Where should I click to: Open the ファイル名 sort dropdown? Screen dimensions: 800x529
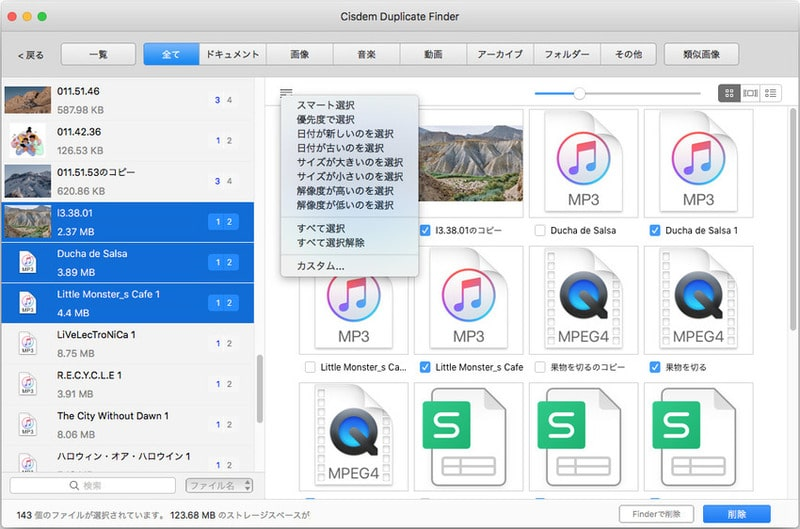219,486
